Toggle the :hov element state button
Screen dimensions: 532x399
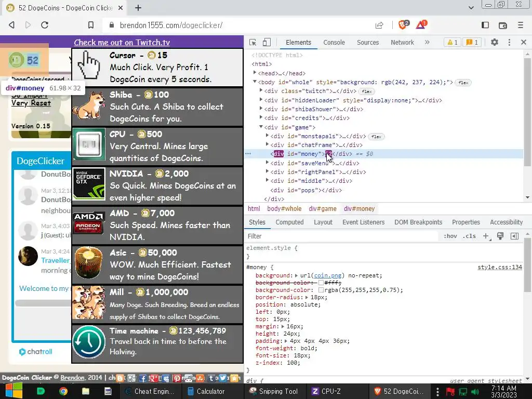[450, 236]
